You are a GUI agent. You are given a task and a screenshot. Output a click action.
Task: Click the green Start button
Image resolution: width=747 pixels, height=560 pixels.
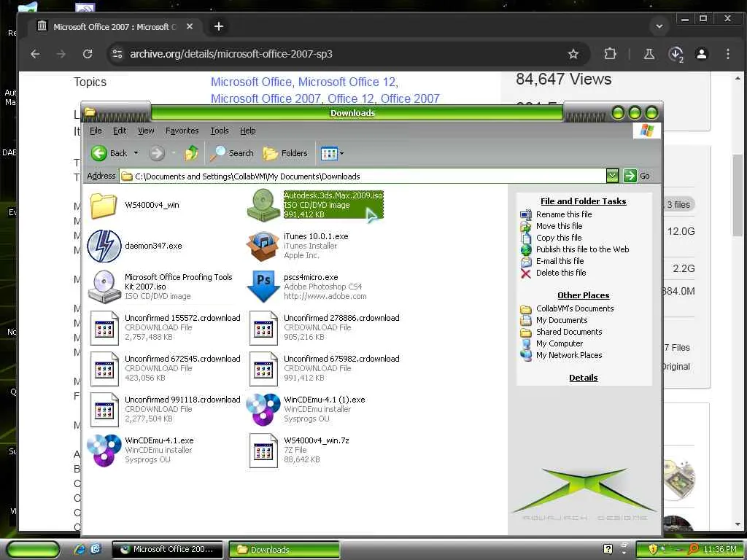point(33,550)
